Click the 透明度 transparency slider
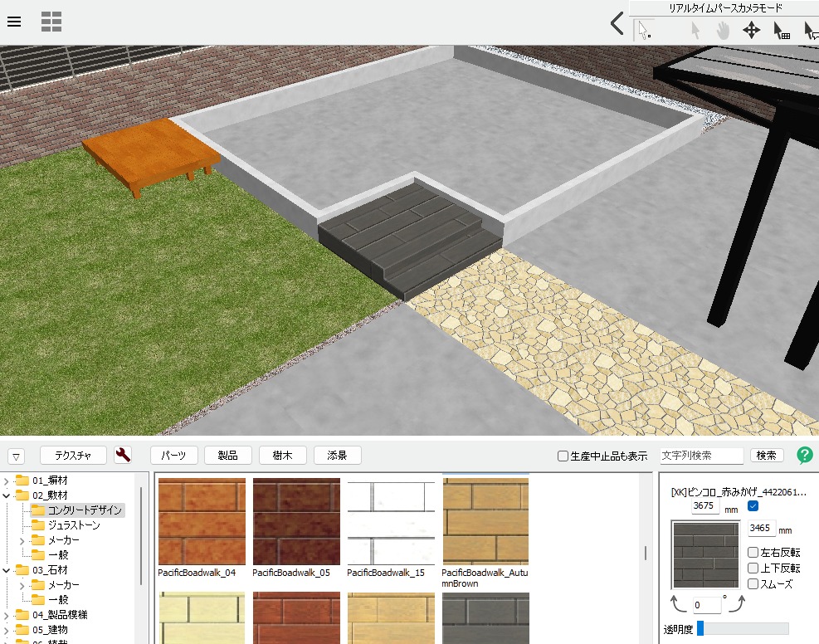 (x=743, y=629)
